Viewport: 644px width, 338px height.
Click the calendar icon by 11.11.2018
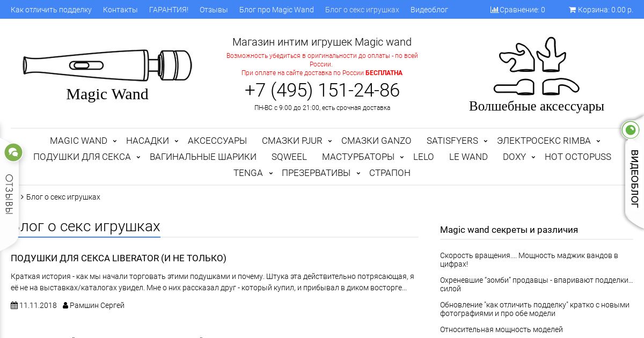coord(14,305)
